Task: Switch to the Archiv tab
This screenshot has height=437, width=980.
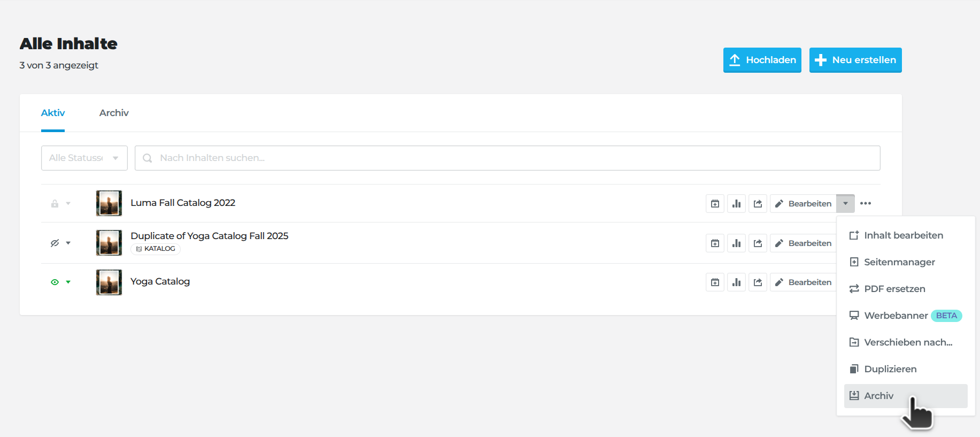Action: click(114, 113)
